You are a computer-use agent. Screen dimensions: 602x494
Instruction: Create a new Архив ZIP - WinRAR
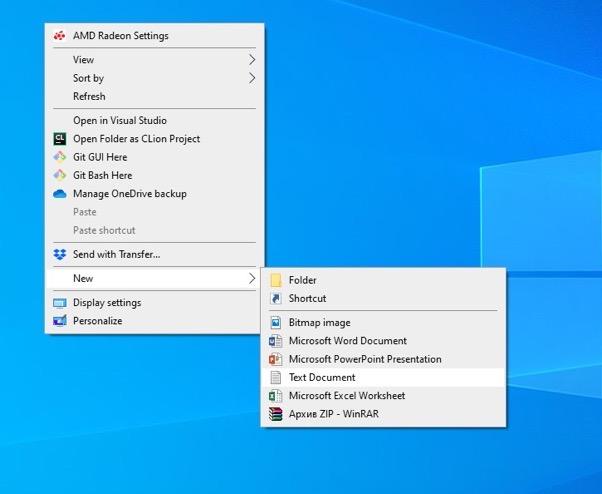pyautogui.click(x=383, y=414)
